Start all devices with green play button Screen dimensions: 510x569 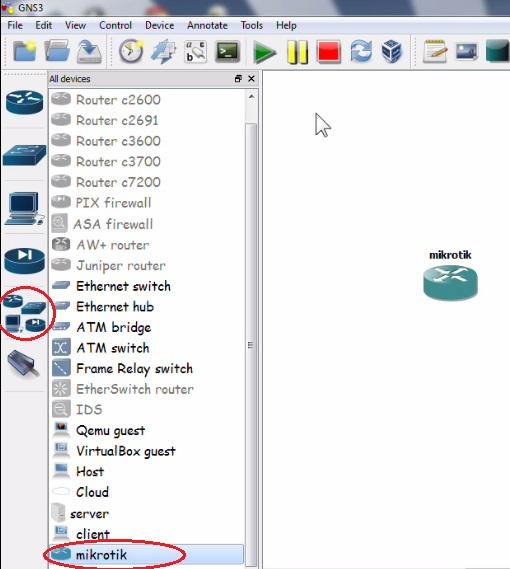[x=264, y=53]
